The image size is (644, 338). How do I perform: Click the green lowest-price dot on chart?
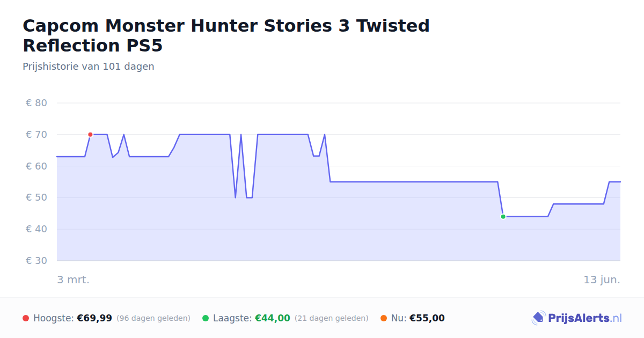(x=503, y=217)
